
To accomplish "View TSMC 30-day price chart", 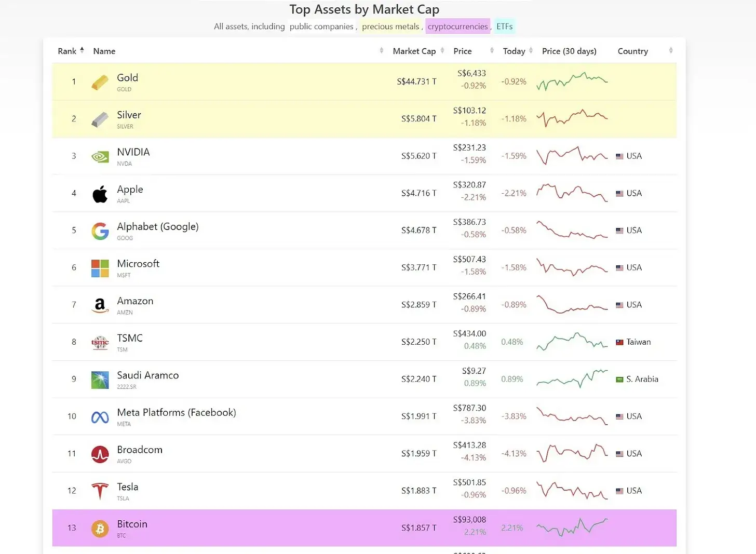I will (x=572, y=342).
